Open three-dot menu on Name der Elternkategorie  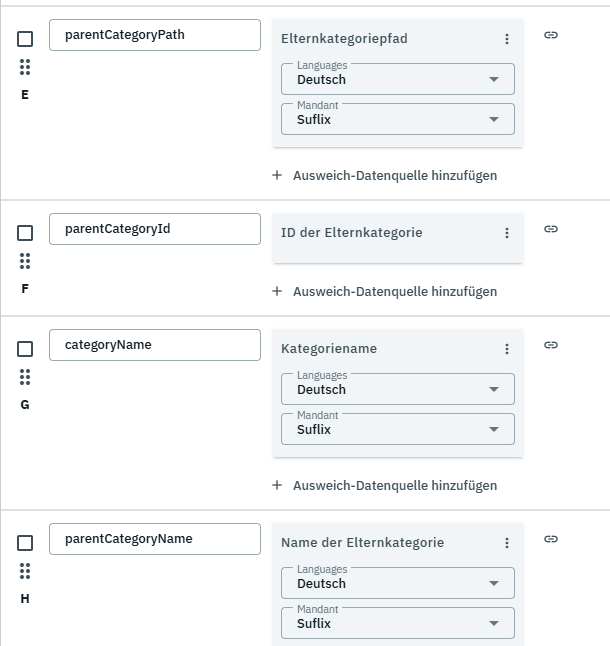click(507, 543)
